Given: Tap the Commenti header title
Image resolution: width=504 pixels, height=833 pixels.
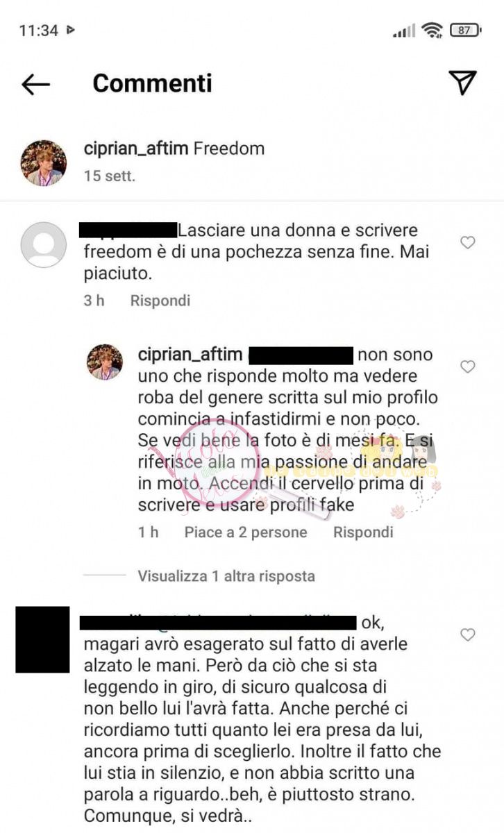Looking at the screenshot, I should (153, 83).
